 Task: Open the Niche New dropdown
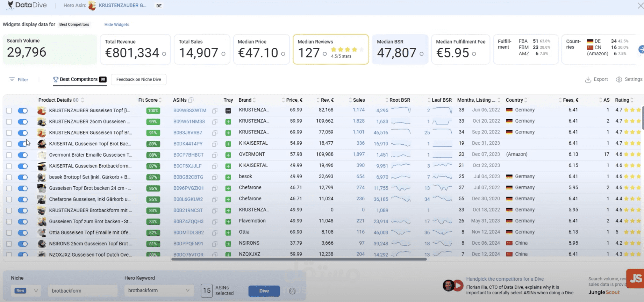36,291
